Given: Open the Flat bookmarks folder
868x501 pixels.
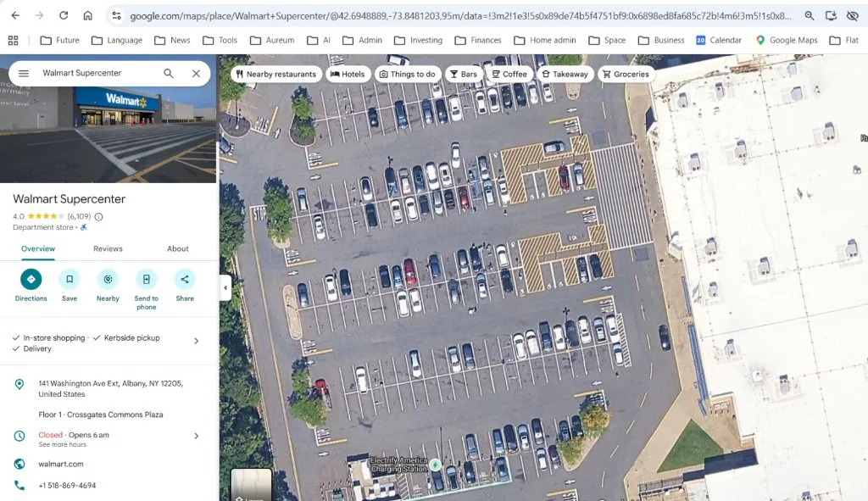Looking at the screenshot, I should [843, 40].
